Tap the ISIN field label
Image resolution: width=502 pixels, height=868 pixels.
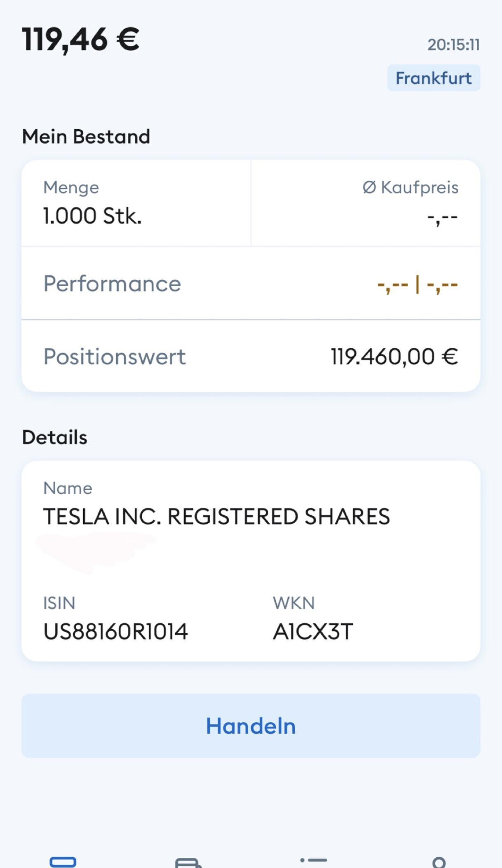pos(59,603)
